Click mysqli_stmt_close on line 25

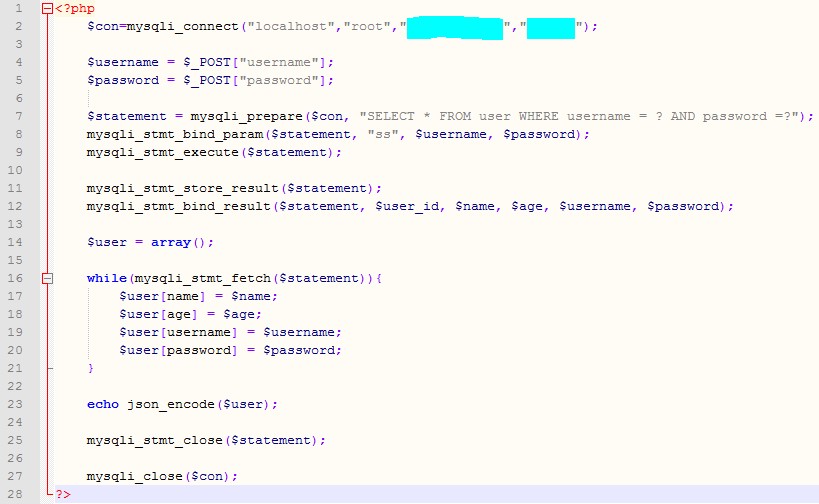(x=155, y=440)
